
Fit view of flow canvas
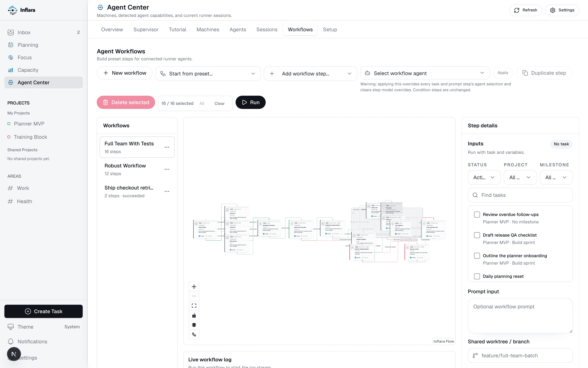click(194, 306)
